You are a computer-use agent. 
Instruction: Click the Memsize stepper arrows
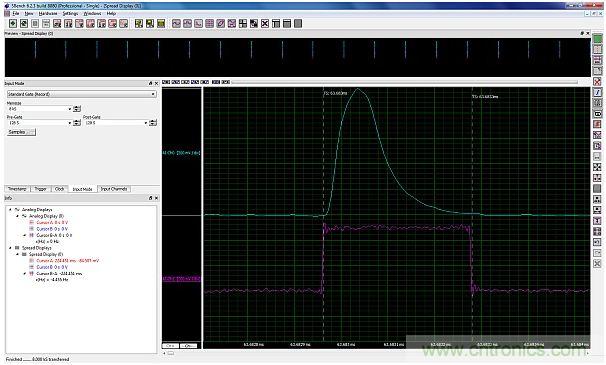[x=77, y=109]
